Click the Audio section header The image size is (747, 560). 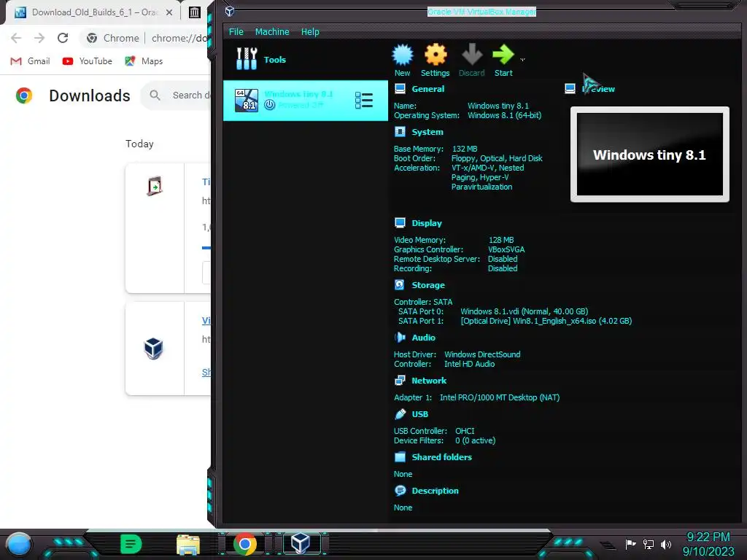pos(423,338)
